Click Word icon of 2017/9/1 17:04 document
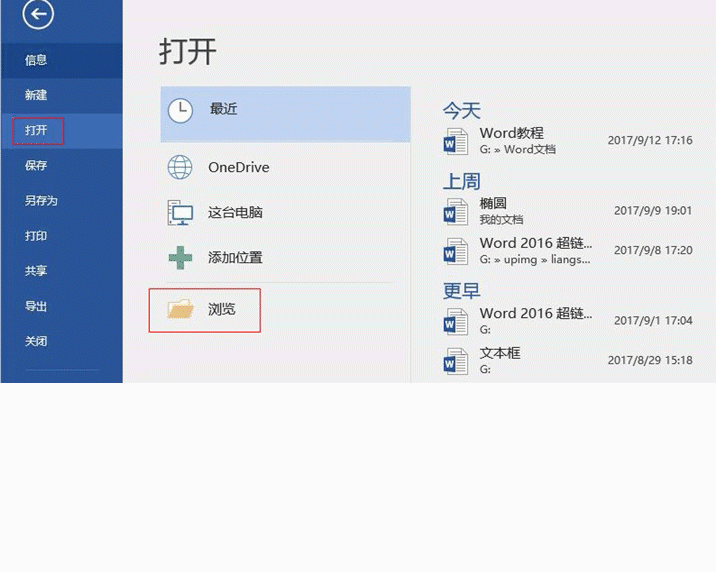This screenshot has width=716, height=572. click(456, 322)
